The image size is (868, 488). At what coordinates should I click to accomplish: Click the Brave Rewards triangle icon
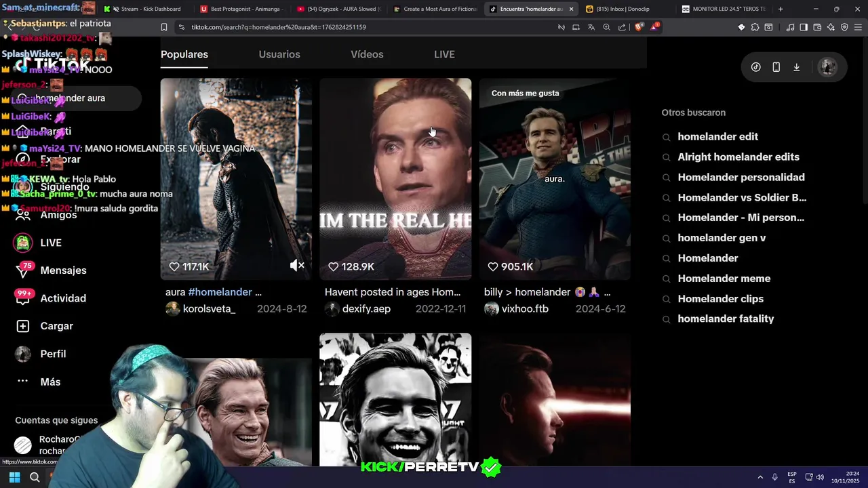pyautogui.click(x=654, y=27)
